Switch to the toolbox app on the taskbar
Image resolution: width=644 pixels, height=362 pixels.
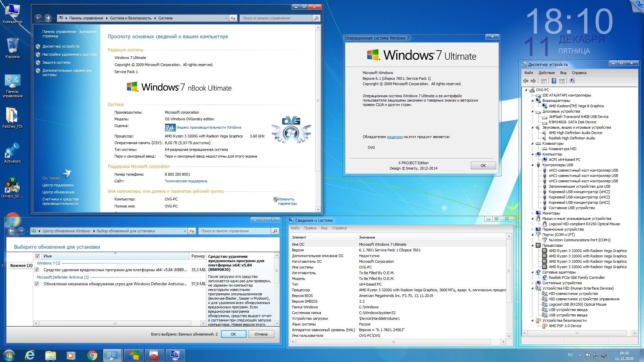[154, 355]
